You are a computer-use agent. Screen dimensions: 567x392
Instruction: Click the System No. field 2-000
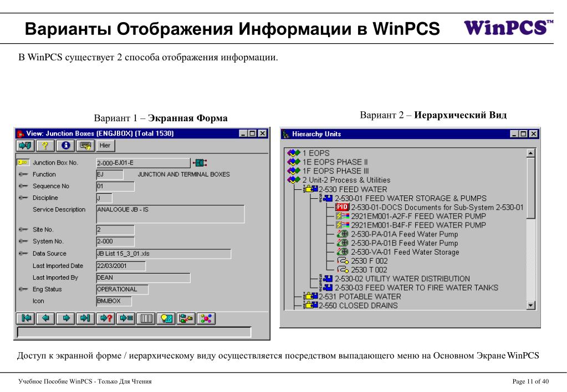click(x=115, y=241)
